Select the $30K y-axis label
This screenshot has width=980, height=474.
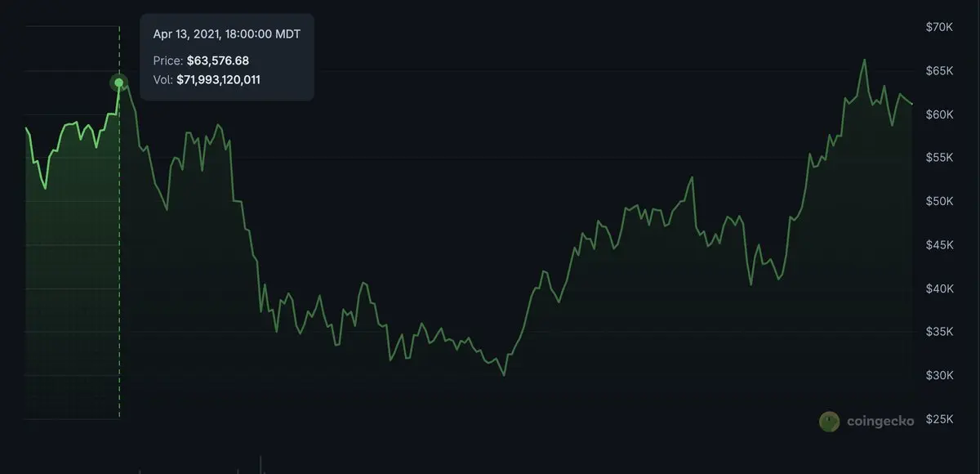[x=939, y=376]
